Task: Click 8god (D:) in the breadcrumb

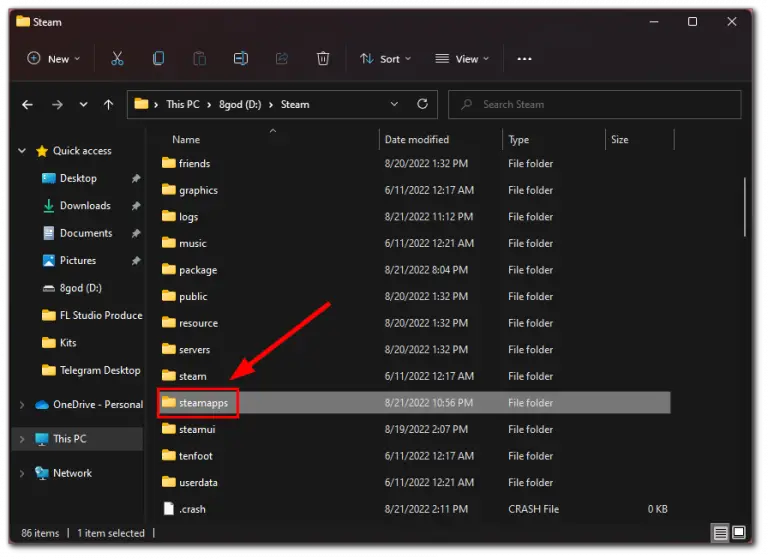Action: pos(240,104)
